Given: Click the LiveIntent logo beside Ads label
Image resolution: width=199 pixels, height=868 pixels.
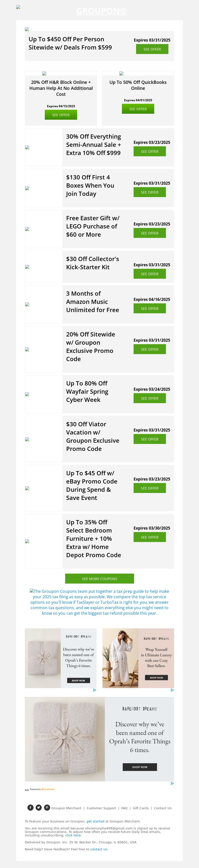Looking at the screenshot, I should (x=48, y=789).
